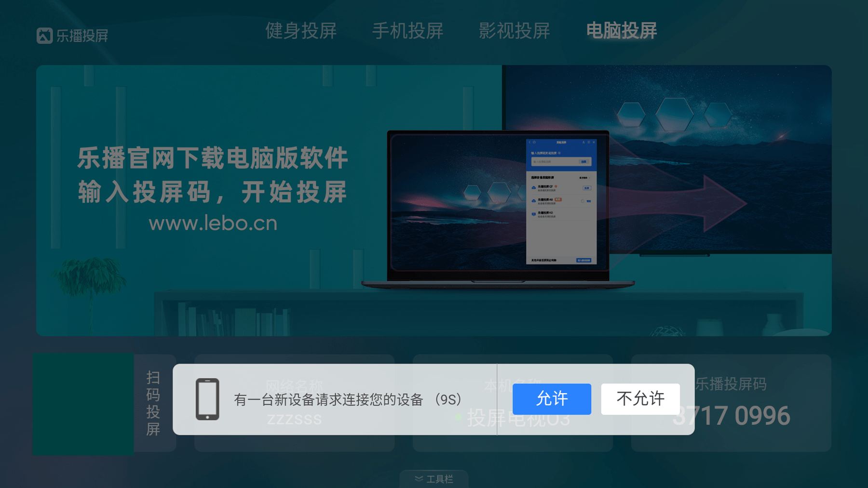Switch to the 手机投屏 tab
868x488 pixels.
coord(407,31)
